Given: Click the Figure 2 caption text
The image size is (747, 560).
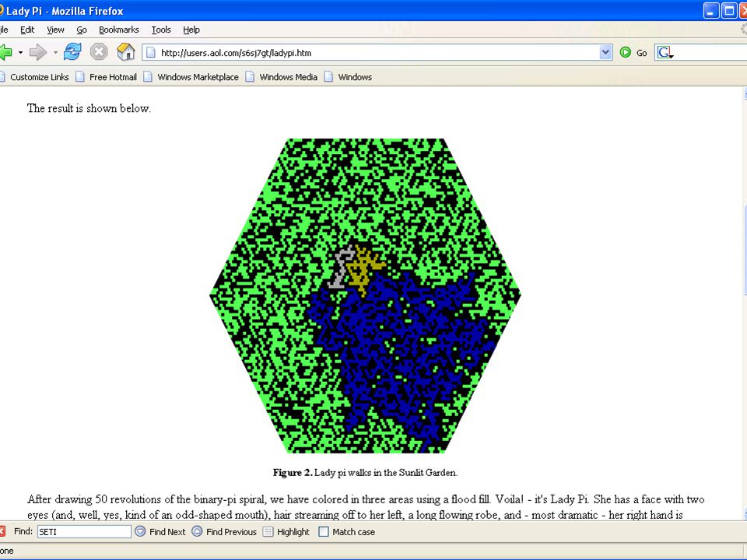Looking at the screenshot, I should [365, 472].
